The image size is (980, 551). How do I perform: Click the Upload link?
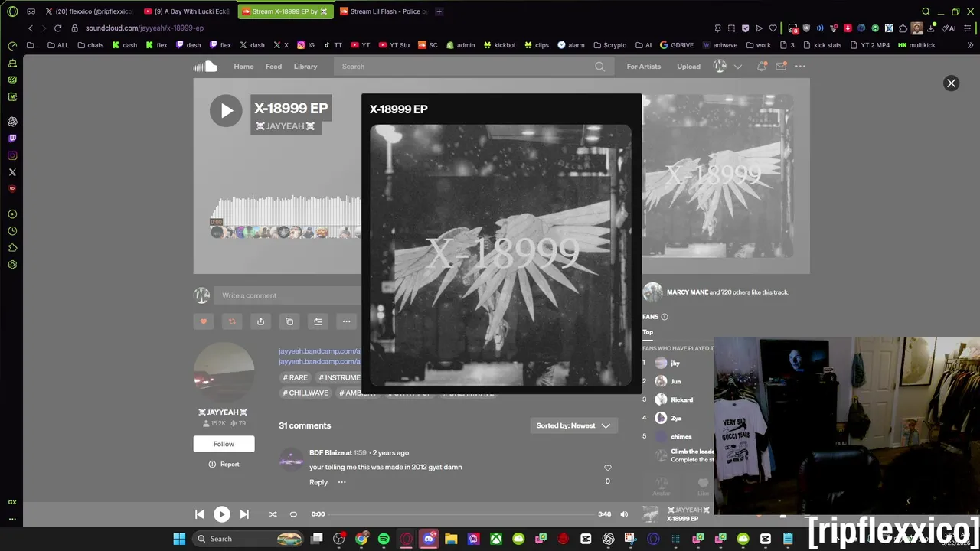click(688, 67)
